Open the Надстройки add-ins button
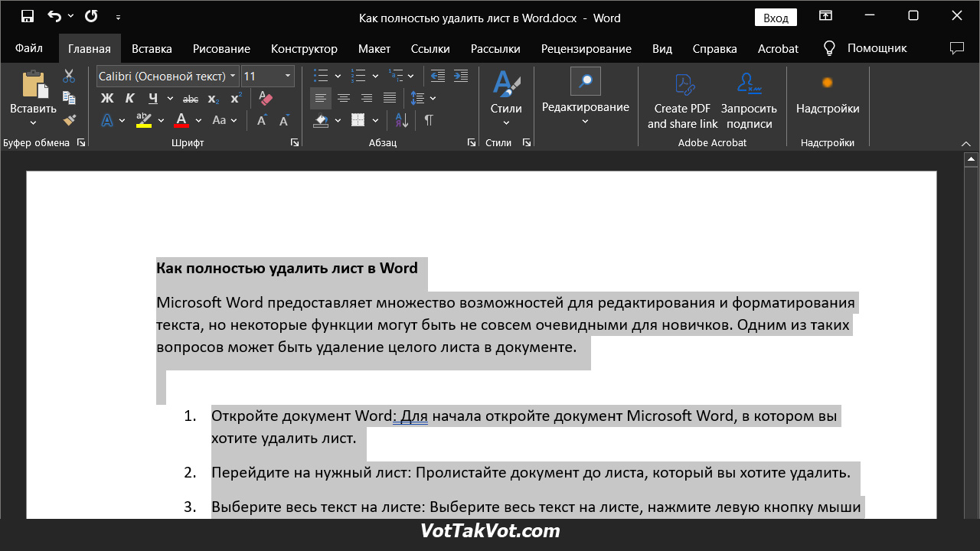 click(x=828, y=96)
